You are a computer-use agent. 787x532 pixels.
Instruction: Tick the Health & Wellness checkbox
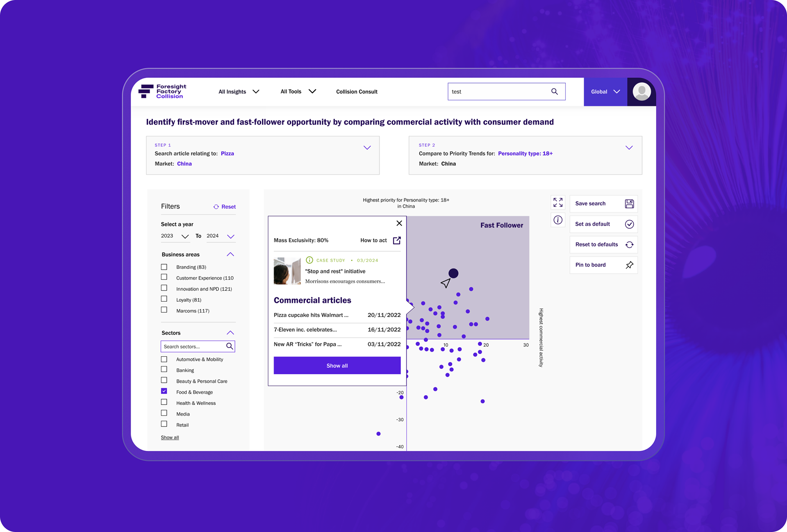click(164, 402)
